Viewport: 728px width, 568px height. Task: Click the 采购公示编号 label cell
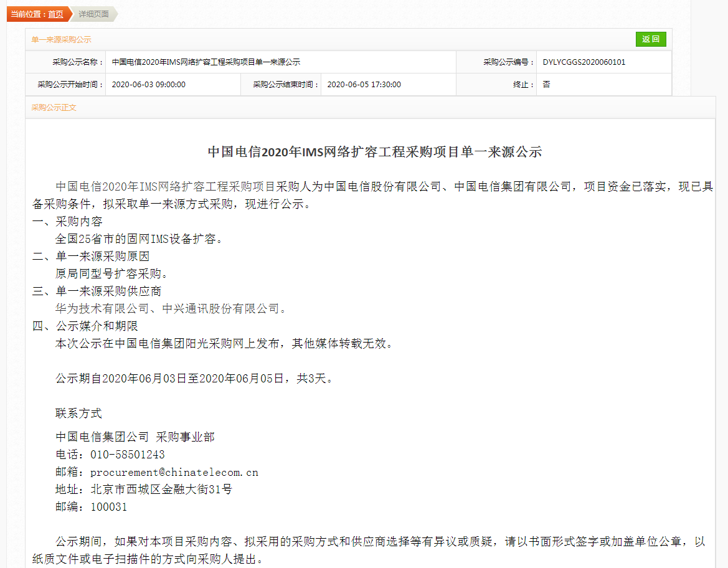(x=496, y=62)
